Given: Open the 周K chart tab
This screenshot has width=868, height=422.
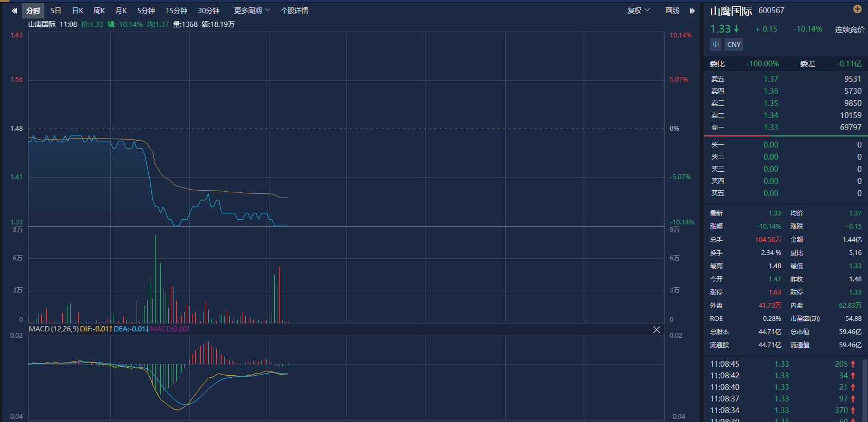Looking at the screenshot, I should [x=99, y=11].
